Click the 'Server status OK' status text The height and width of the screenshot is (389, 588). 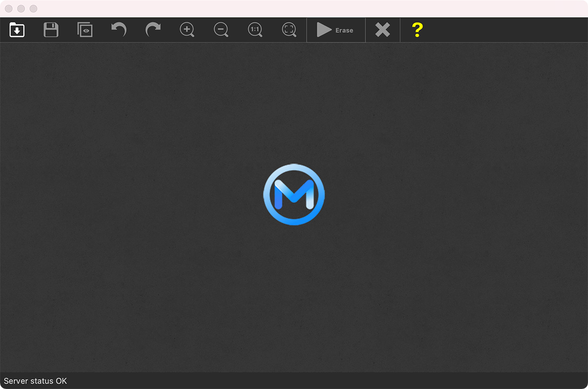click(x=35, y=381)
